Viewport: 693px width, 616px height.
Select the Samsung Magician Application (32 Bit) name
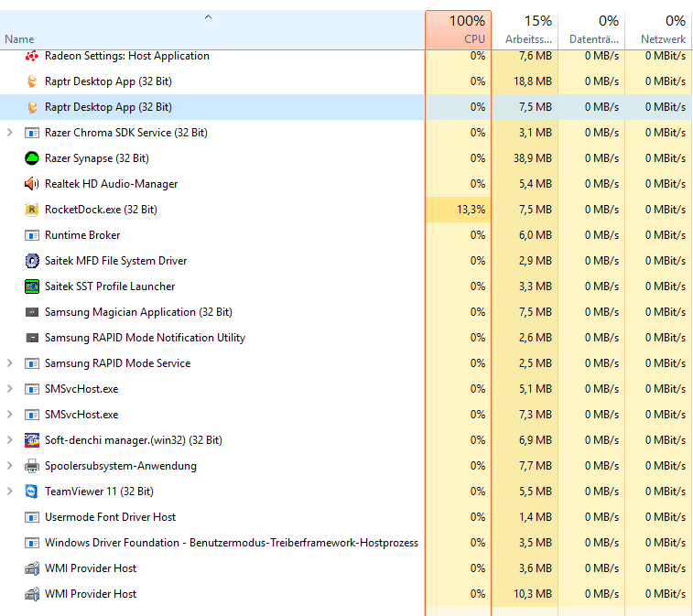click(x=138, y=312)
